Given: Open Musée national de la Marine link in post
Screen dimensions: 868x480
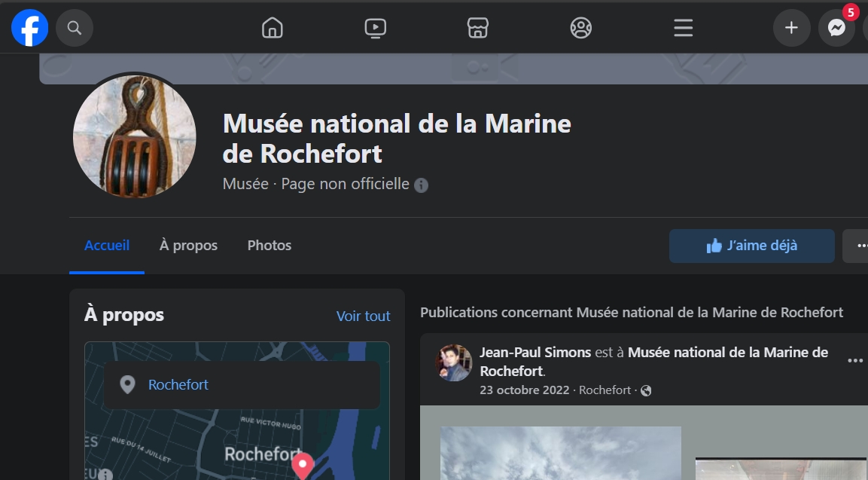Looking at the screenshot, I should coord(653,362).
